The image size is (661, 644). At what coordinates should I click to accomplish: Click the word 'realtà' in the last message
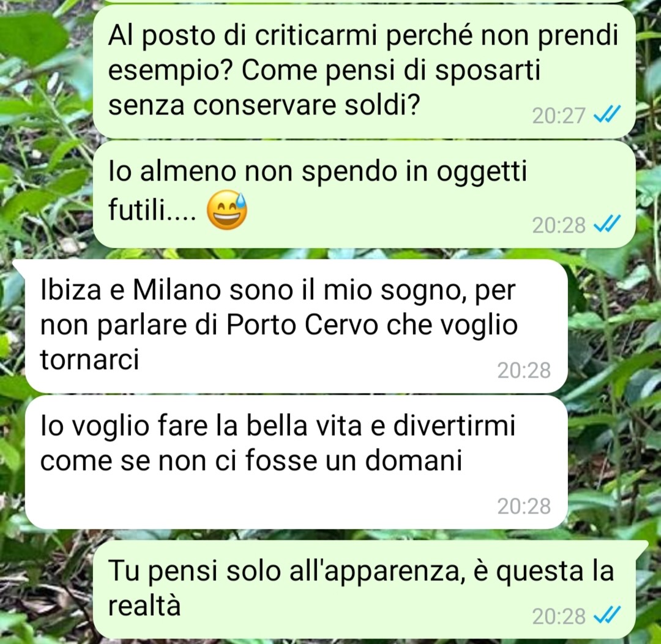(x=144, y=605)
